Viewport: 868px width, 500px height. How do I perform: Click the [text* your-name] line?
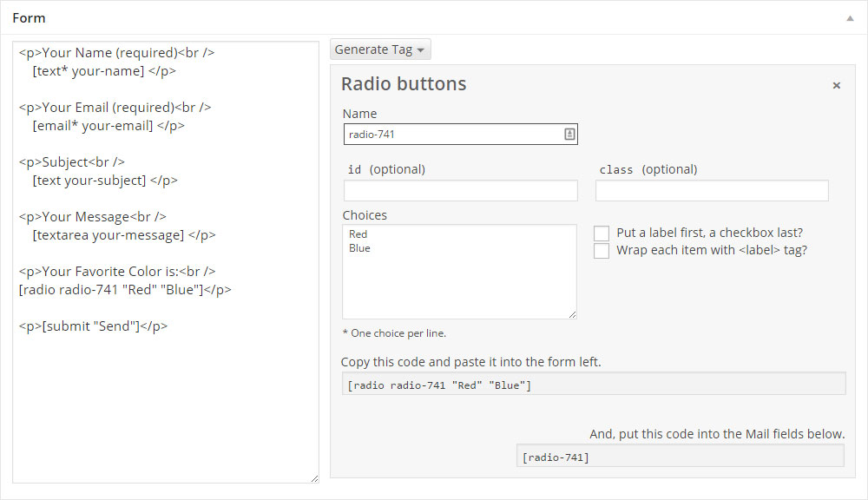click(x=104, y=71)
